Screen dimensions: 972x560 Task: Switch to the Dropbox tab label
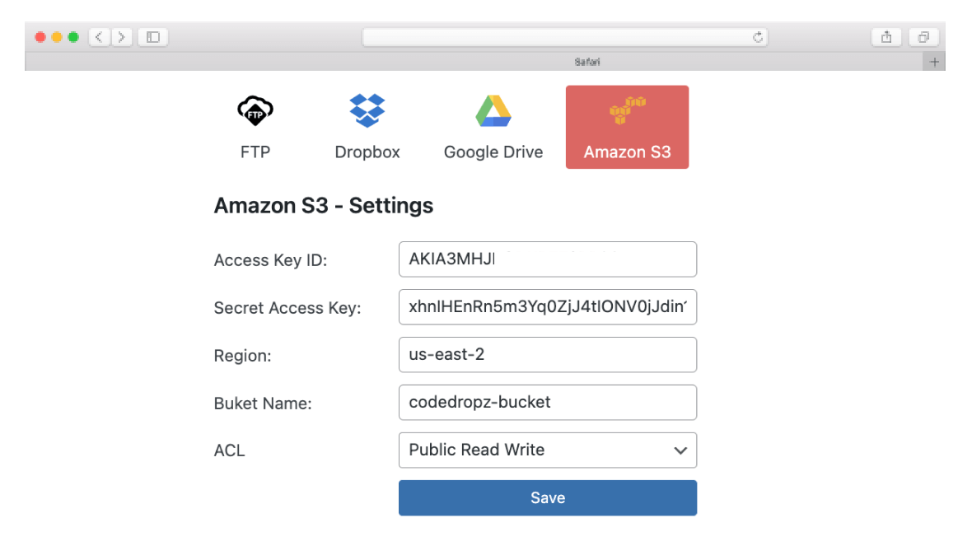point(367,152)
